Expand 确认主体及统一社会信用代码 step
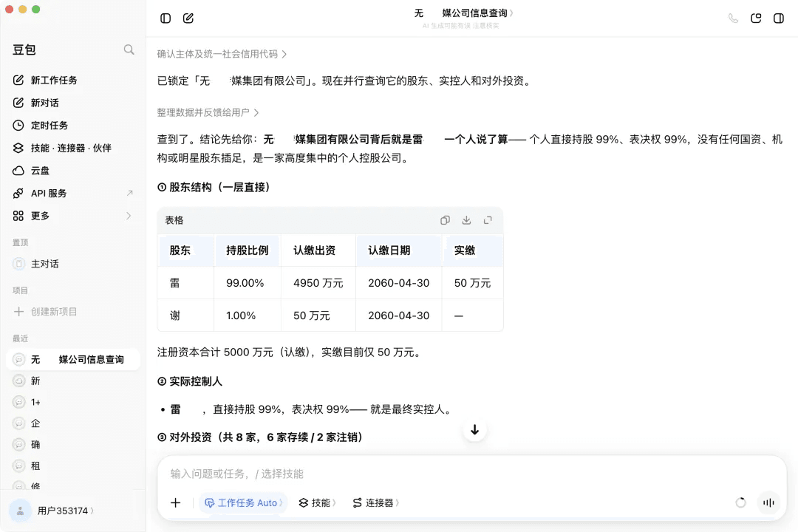 point(222,54)
